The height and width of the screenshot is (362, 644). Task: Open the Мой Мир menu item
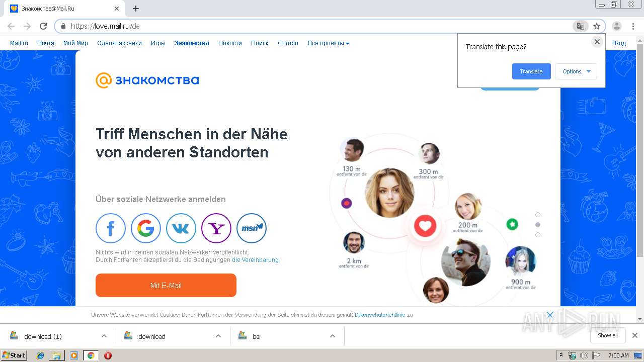click(x=75, y=43)
